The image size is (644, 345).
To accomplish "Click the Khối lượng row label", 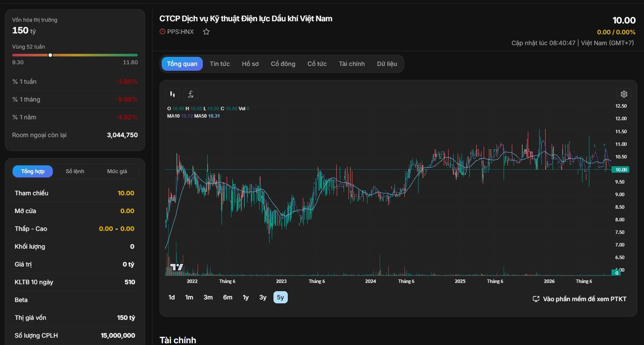I will point(30,246).
